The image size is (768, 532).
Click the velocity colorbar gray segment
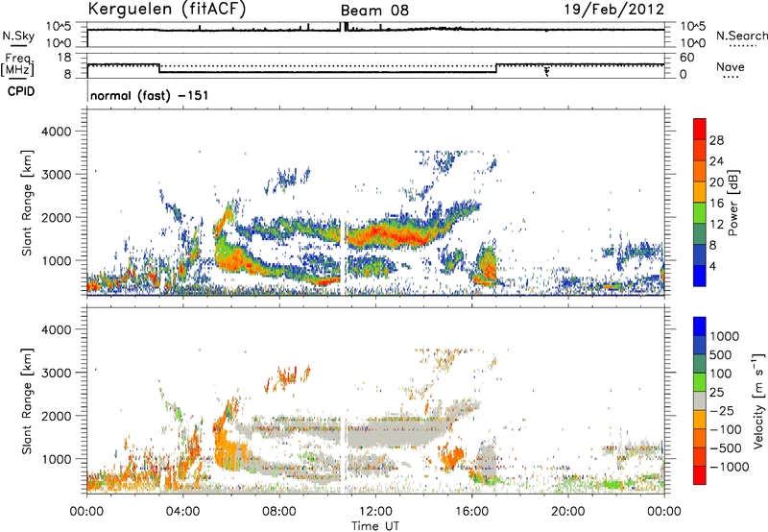(700, 401)
